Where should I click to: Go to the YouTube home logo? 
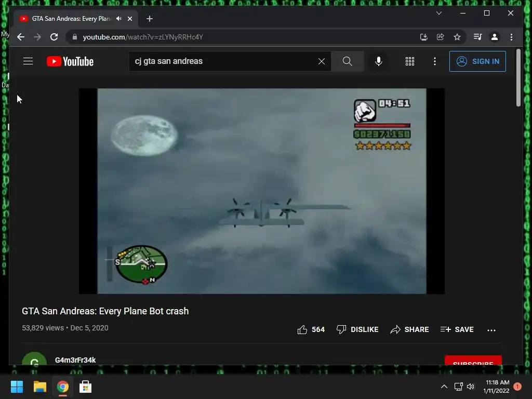tap(70, 61)
